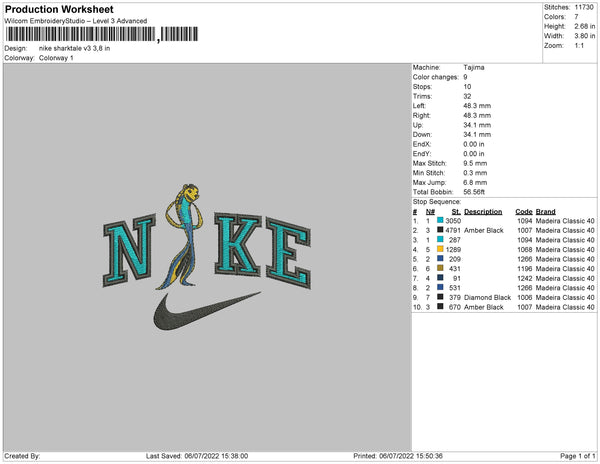
Task: Click the Brand column header
Action: coord(545,212)
